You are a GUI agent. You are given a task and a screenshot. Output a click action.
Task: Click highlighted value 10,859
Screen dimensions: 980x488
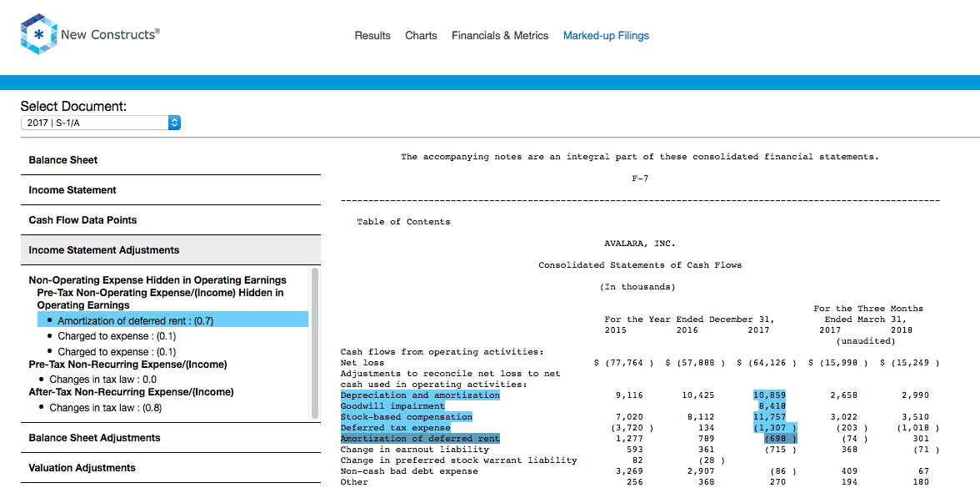click(769, 395)
